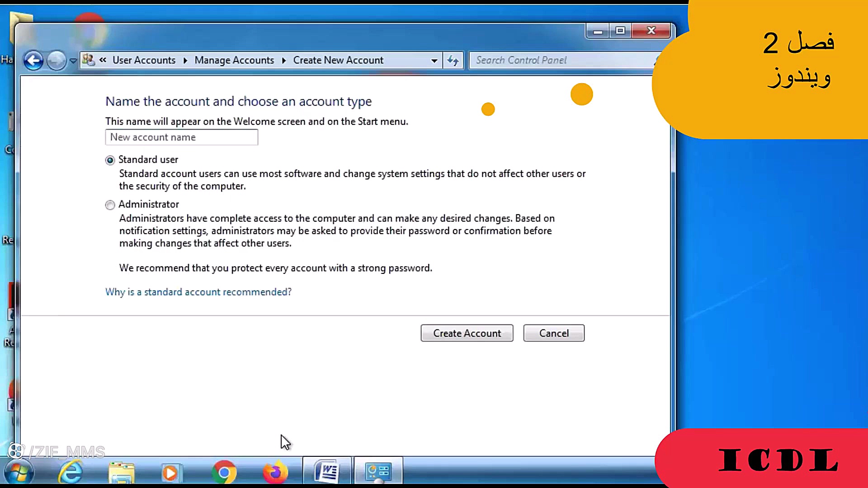Cancel the new account creation
This screenshot has width=868, height=488.
point(554,333)
